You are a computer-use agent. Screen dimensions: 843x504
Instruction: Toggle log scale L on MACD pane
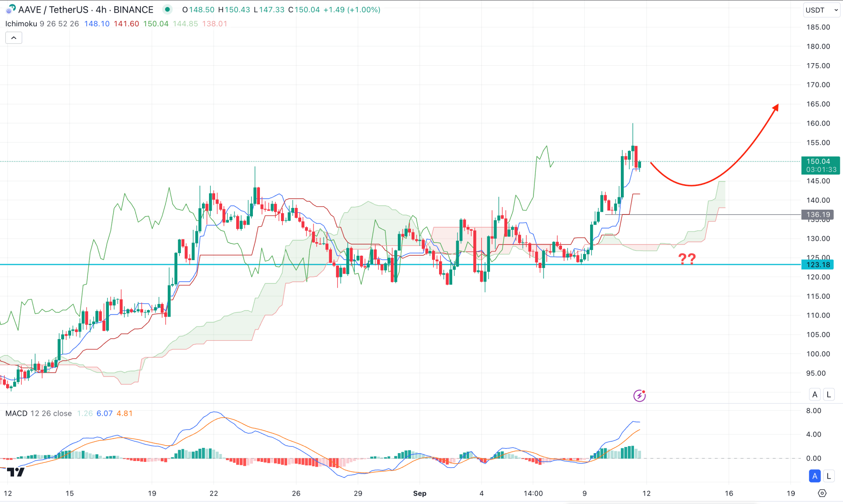[x=829, y=476]
